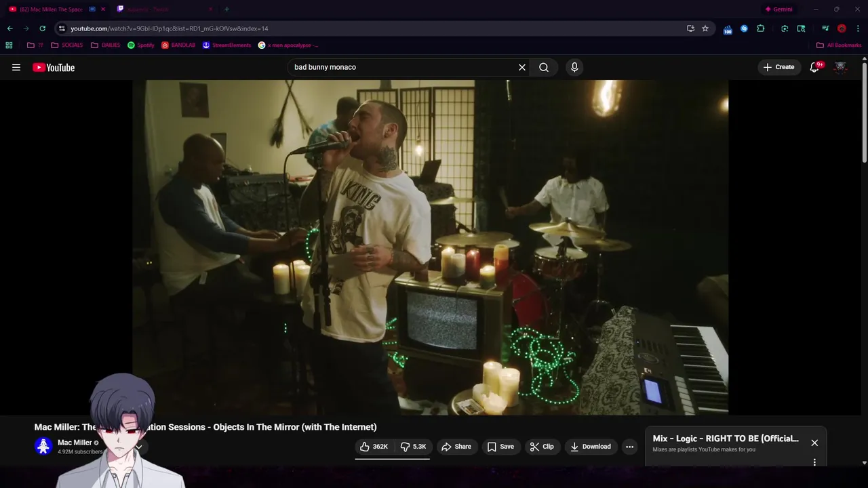Open the YouTube hamburger guide menu
This screenshot has height=488, width=868.
pyautogui.click(x=16, y=67)
